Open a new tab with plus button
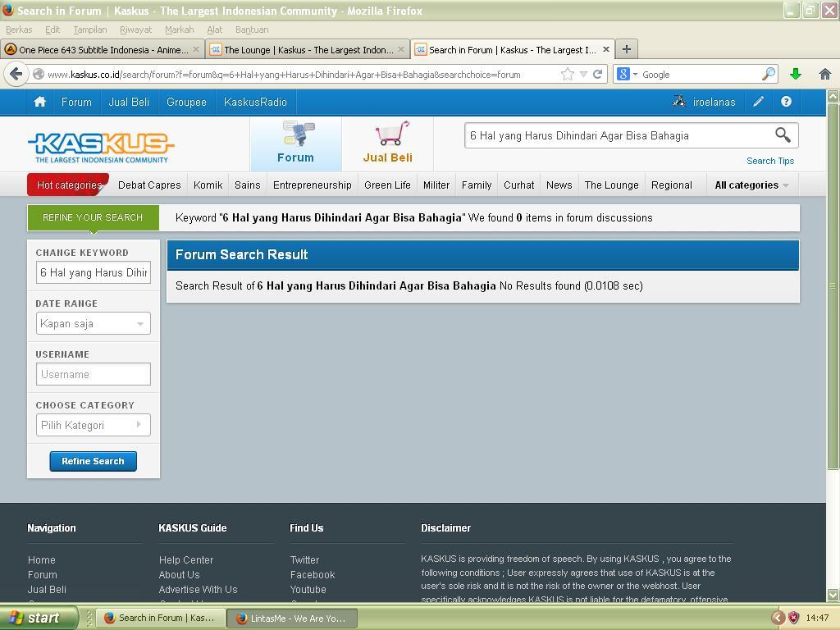This screenshot has width=840, height=630. (626, 49)
